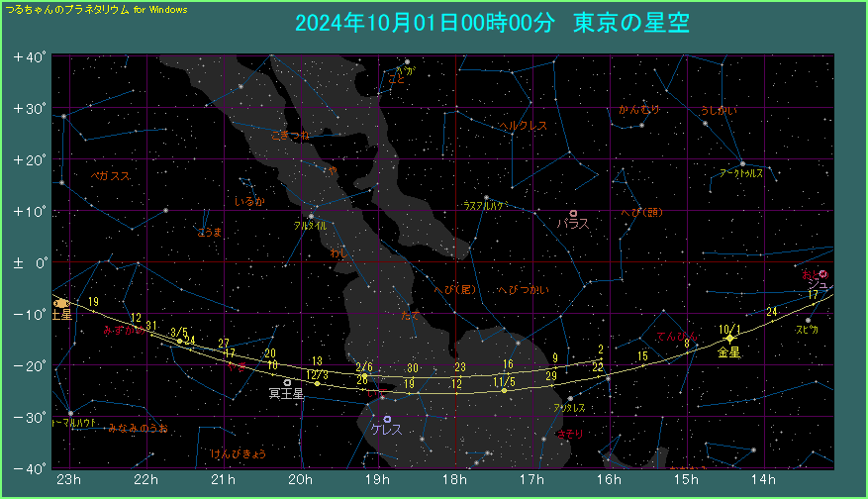Click the red circle marker near Spica

pos(822,274)
